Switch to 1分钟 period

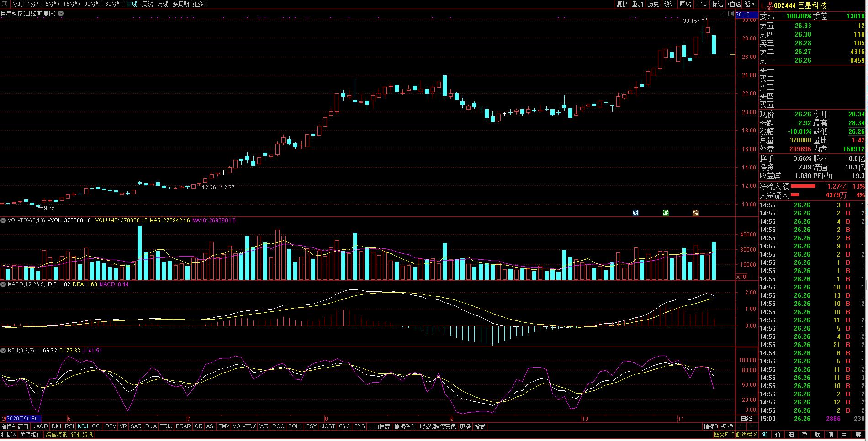point(34,4)
